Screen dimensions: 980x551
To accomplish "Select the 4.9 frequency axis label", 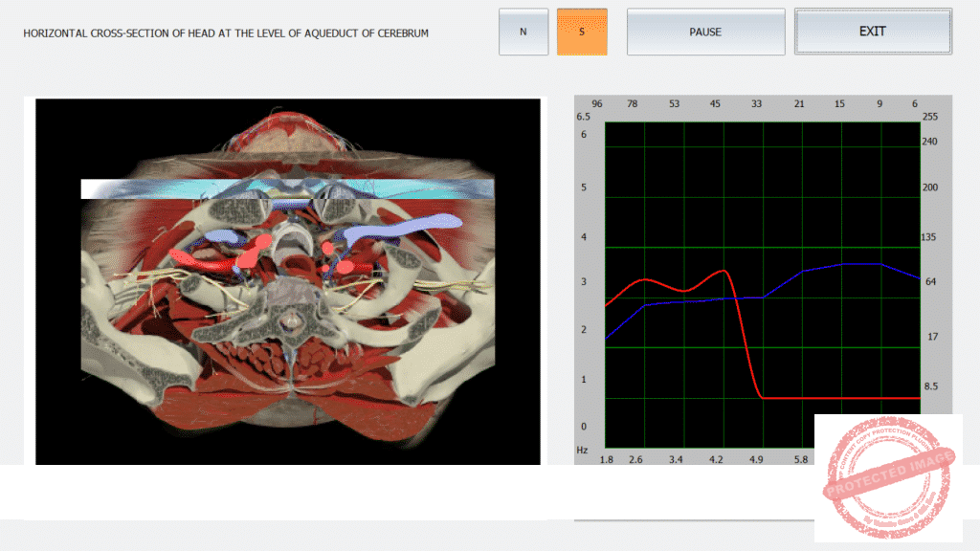I will [x=756, y=460].
